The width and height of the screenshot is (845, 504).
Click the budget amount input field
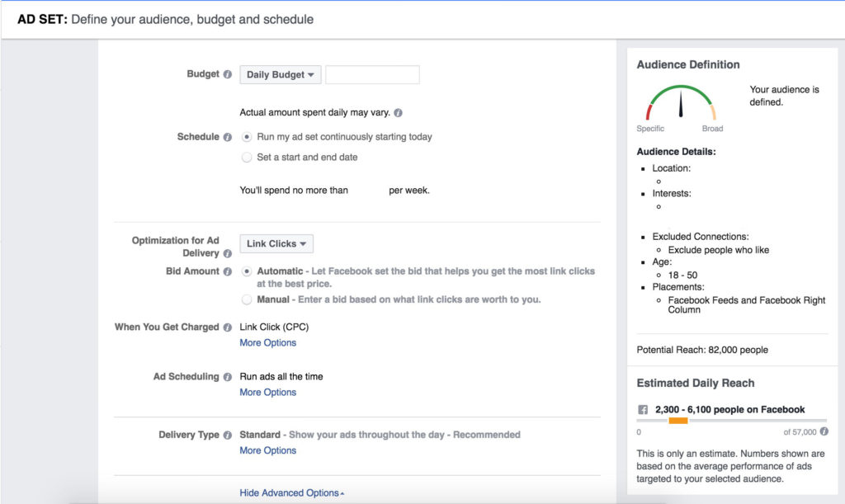pos(372,74)
